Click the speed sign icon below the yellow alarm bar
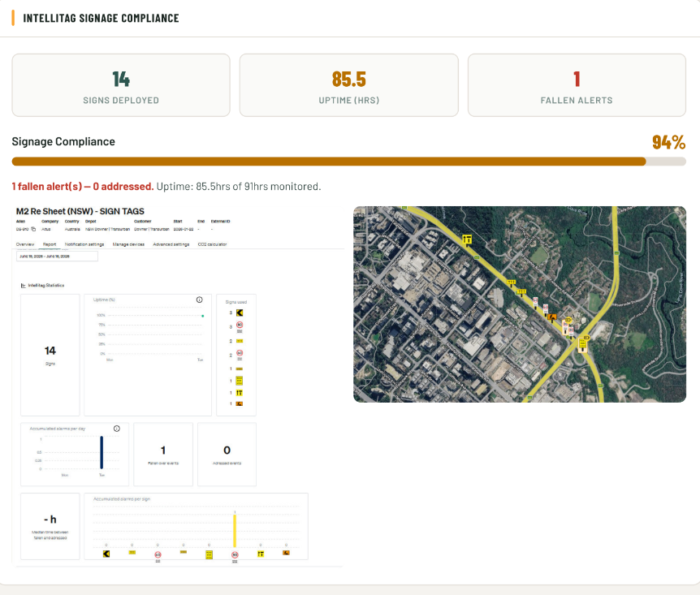This screenshot has height=595, width=700. (x=235, y=555)
